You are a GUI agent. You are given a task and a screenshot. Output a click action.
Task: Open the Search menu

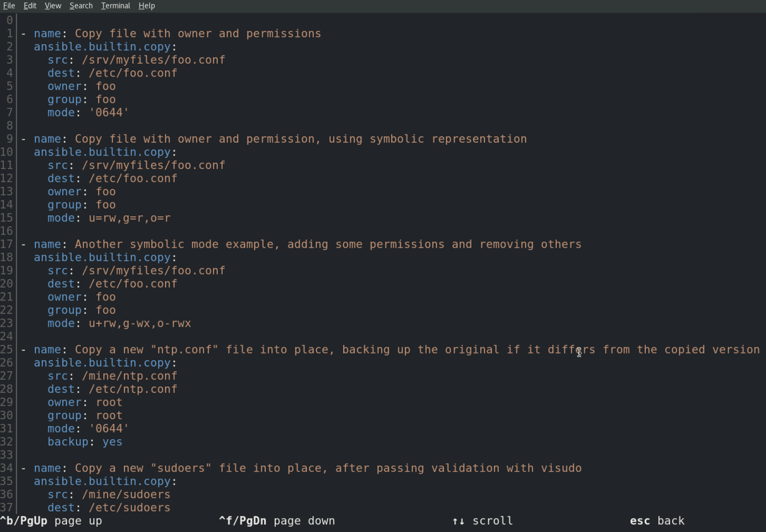tap(81, 6)
